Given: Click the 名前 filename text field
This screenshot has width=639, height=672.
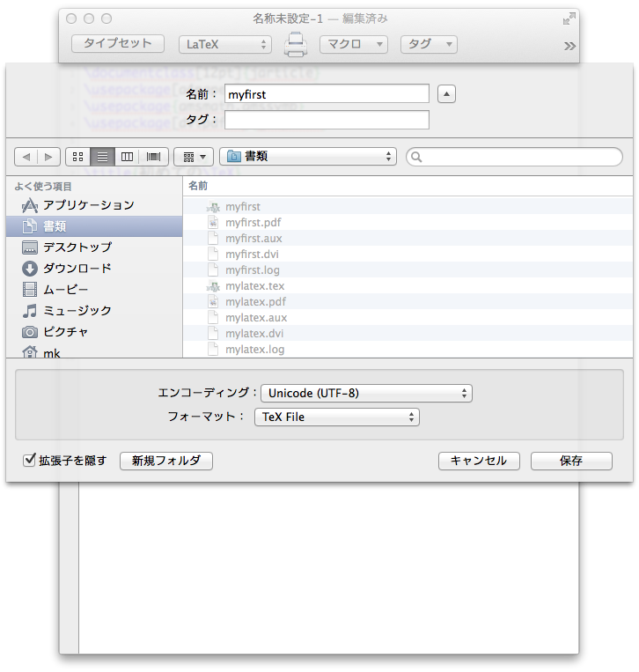Looking at the screenshot, I should pos(327,94).
